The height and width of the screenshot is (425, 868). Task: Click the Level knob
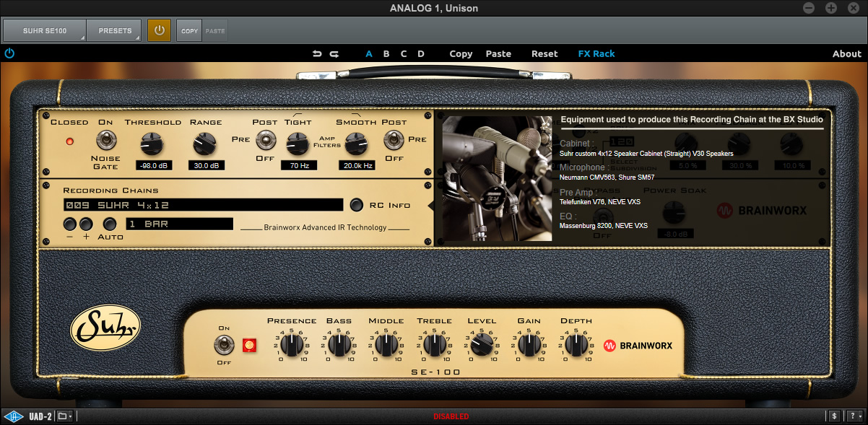coord(482,346)
